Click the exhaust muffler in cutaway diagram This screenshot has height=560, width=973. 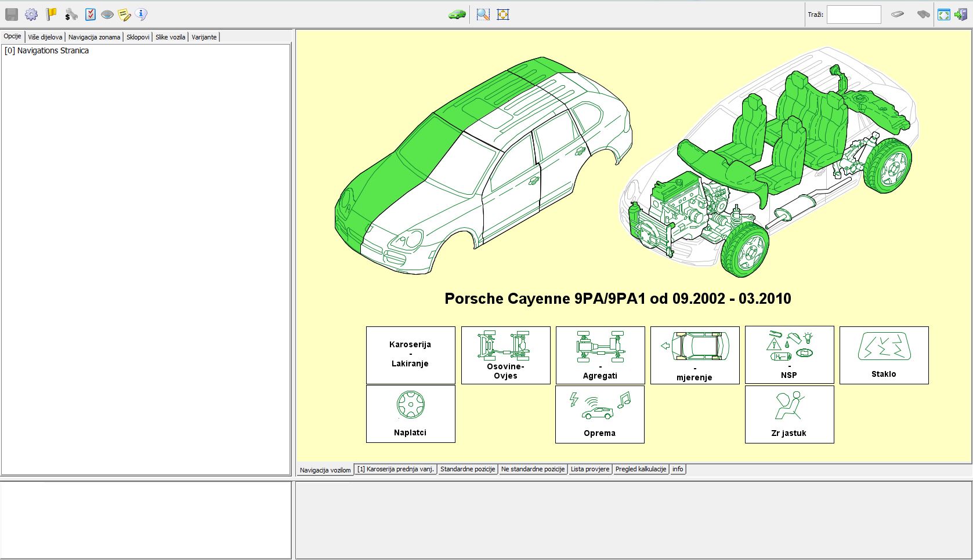pyautogui.click(x=795, y=207)
